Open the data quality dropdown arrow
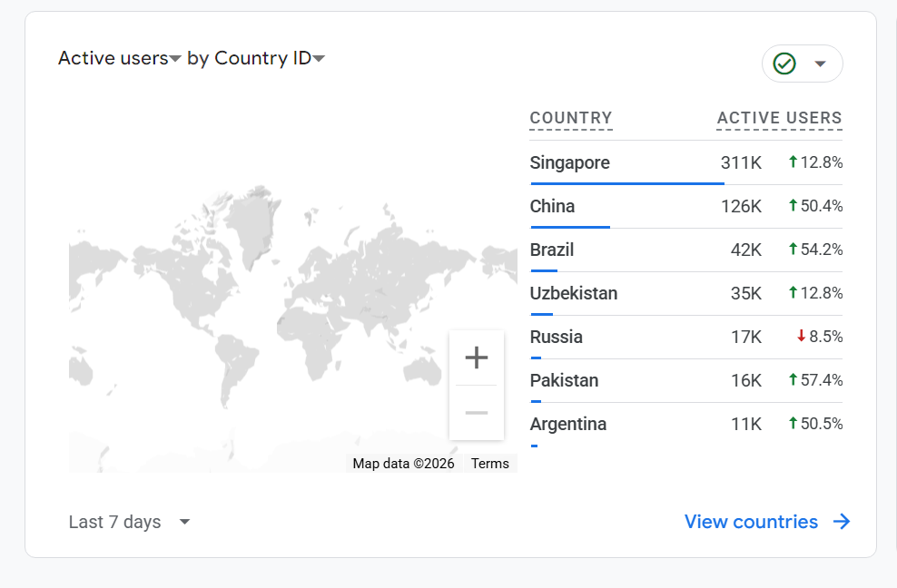Screen dimensions: 897x588 (x=821, y=64)
